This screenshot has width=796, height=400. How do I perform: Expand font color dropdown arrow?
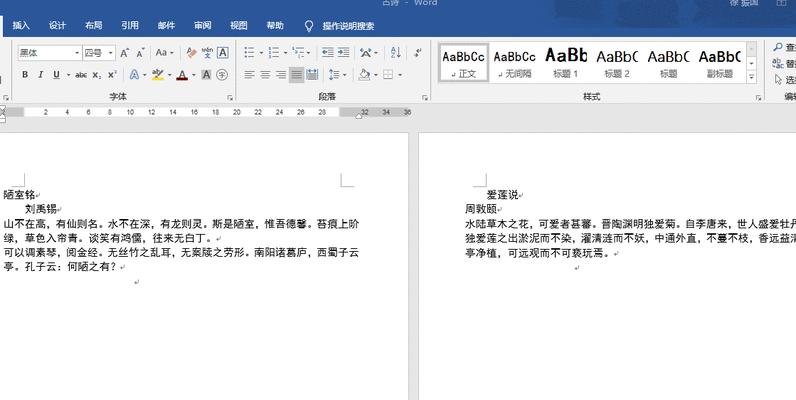point(194,75)
